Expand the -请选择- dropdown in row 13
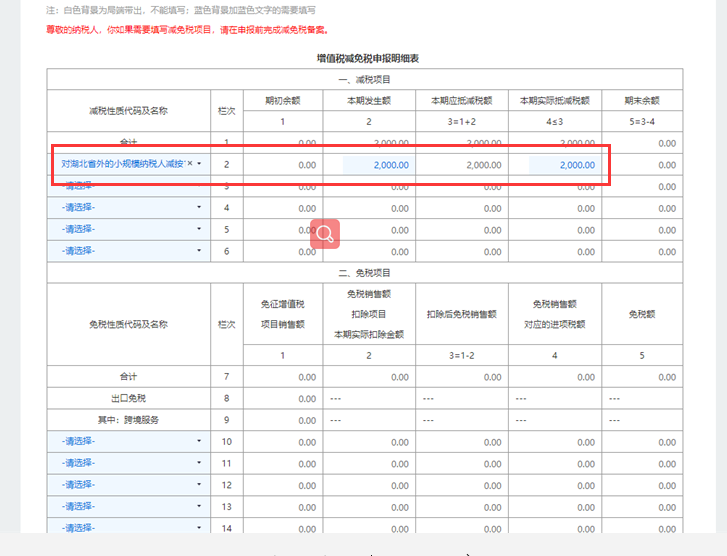 tap(129, 506)
